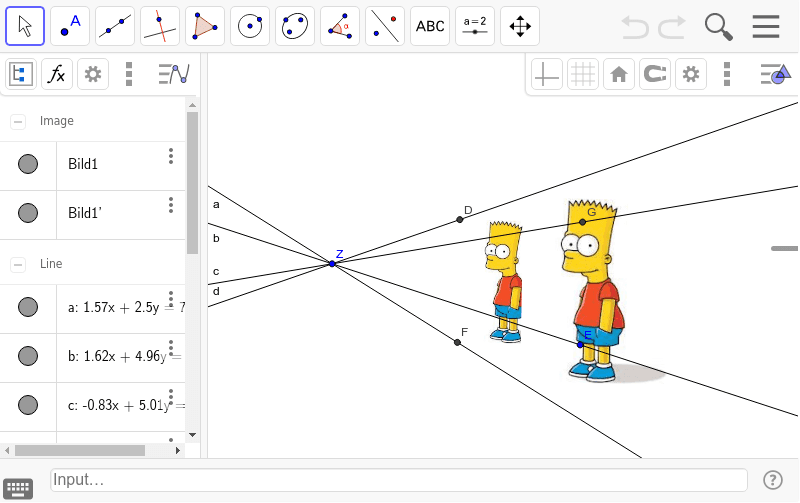The width and height of the screenshot is (800, 503).
Task: Select the Angle tool
Action: [x=340, y=26]
